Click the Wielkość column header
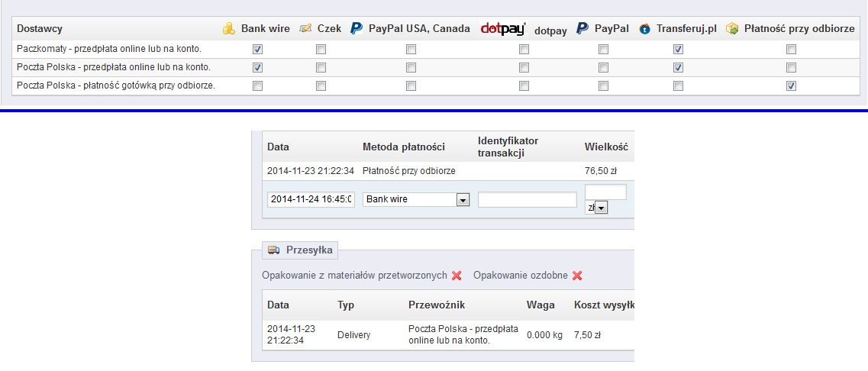 (606, 147)
